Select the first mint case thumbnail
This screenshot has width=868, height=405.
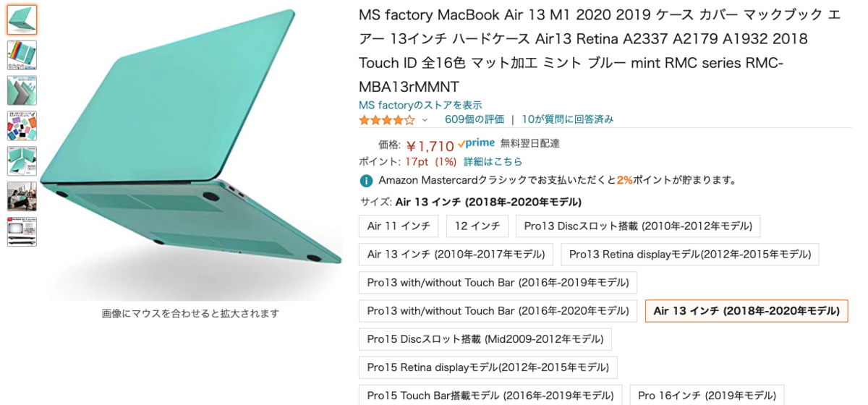(22, 20)
